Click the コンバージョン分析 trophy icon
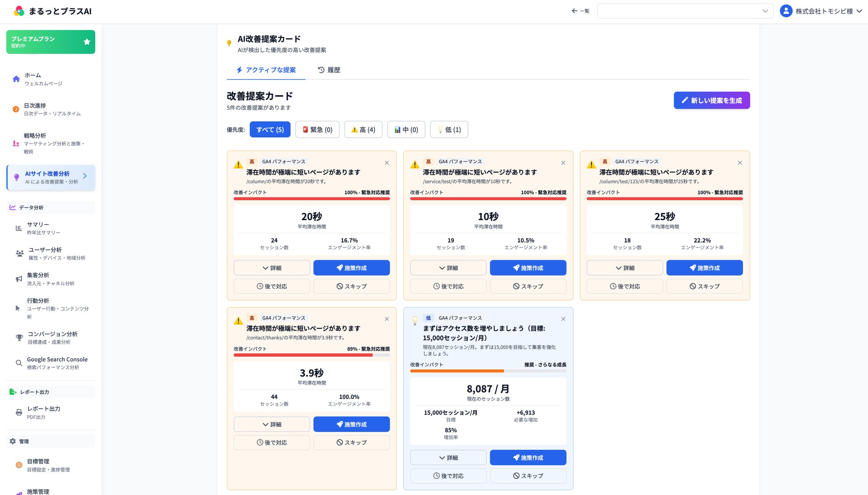 coord(19,338)
